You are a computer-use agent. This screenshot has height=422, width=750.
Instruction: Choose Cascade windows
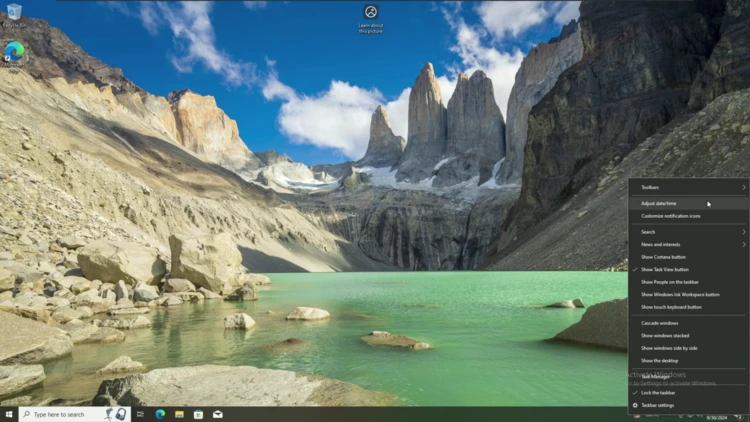(x=688, y=323)
